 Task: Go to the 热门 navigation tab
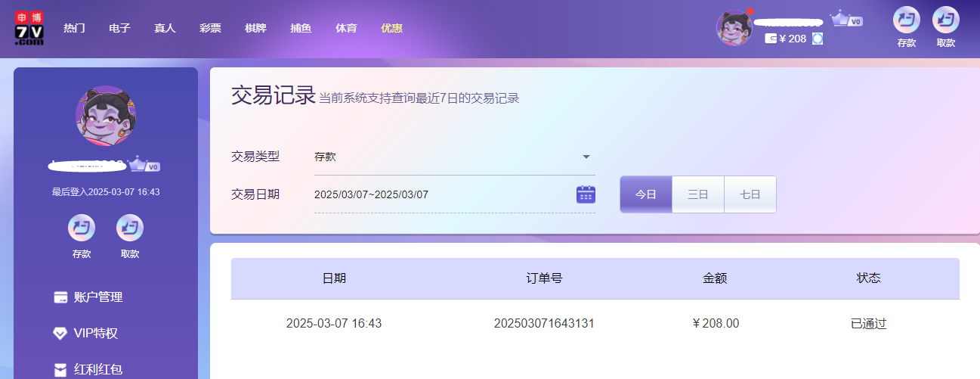(x=74, y=29)
